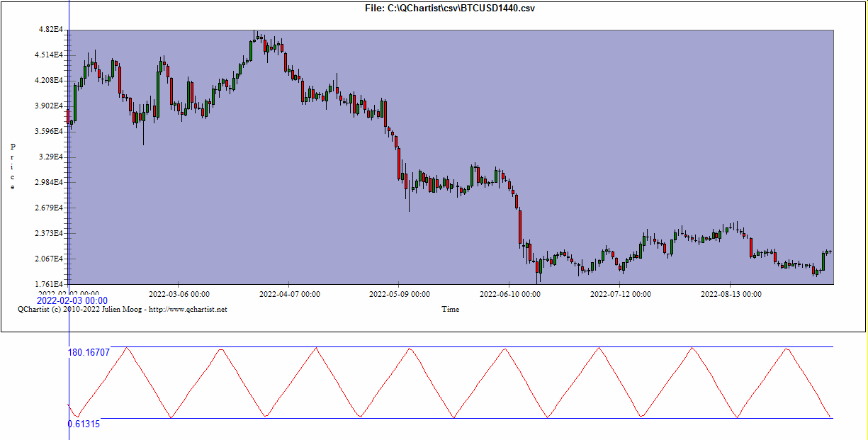Select the 2022-08-13 00:00 date label
Image resolution: width=868 pixels, height=440 pixels.
pyautogui.click(x=731, y=294)
